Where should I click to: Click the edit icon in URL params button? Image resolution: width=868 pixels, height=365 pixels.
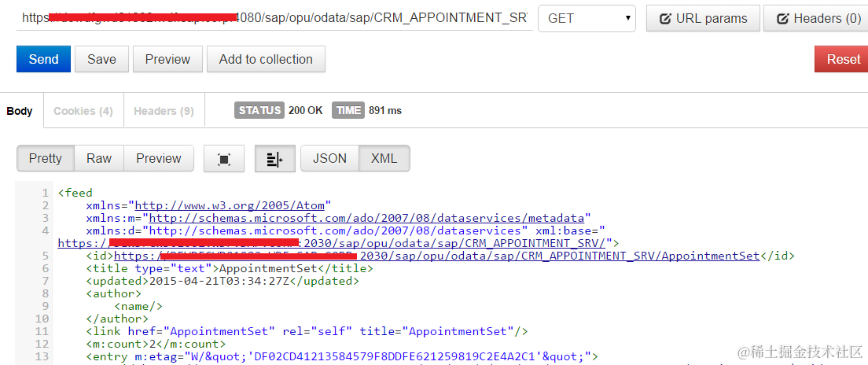(666, 19)
